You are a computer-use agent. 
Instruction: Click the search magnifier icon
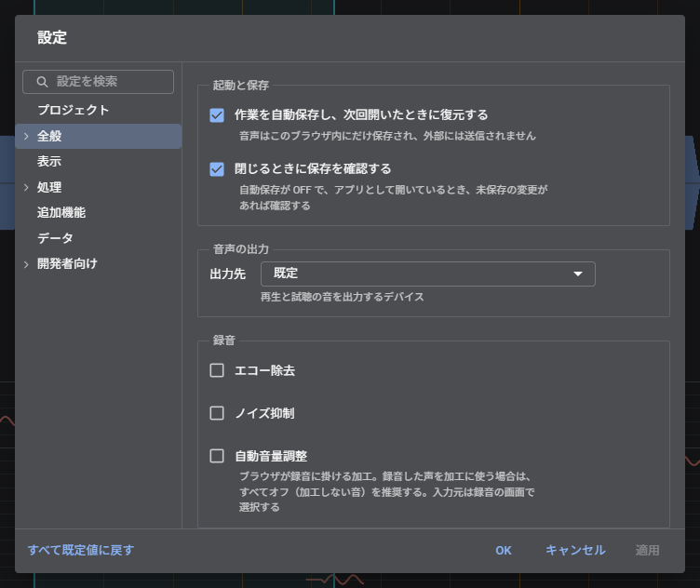pyautogui.click(x=42, y=82)
